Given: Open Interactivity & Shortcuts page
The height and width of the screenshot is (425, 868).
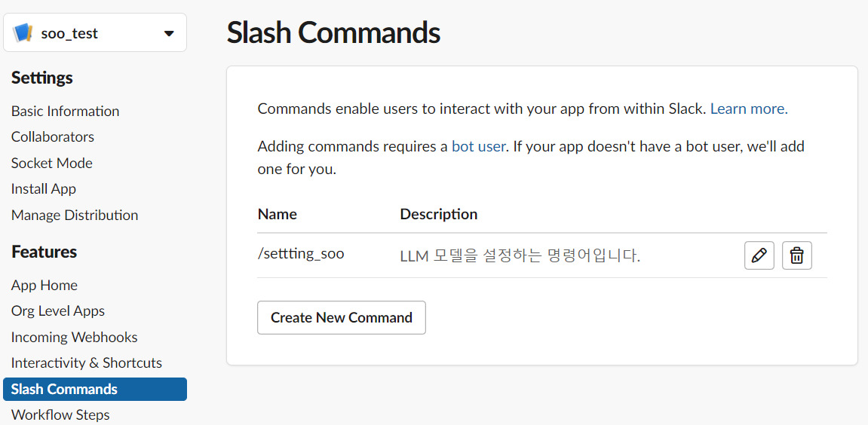Looking at the screenshot, I should (x=87, y=362).
